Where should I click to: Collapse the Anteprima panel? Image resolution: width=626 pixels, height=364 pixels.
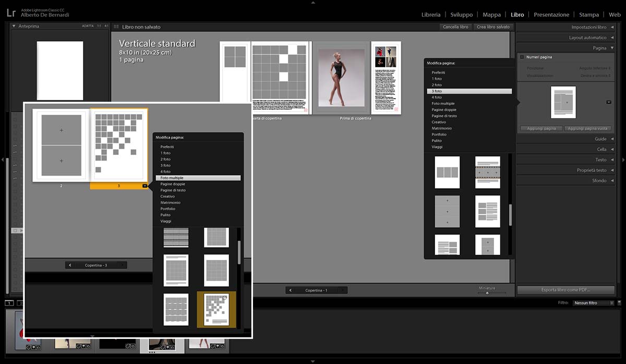click(x=14, y=26)
